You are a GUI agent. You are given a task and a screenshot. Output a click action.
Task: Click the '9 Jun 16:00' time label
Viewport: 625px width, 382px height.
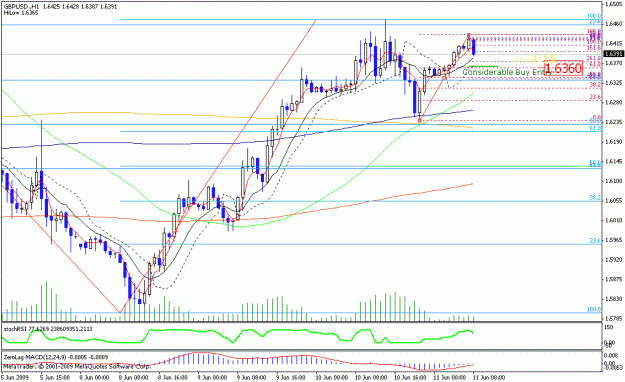point(291,377)
